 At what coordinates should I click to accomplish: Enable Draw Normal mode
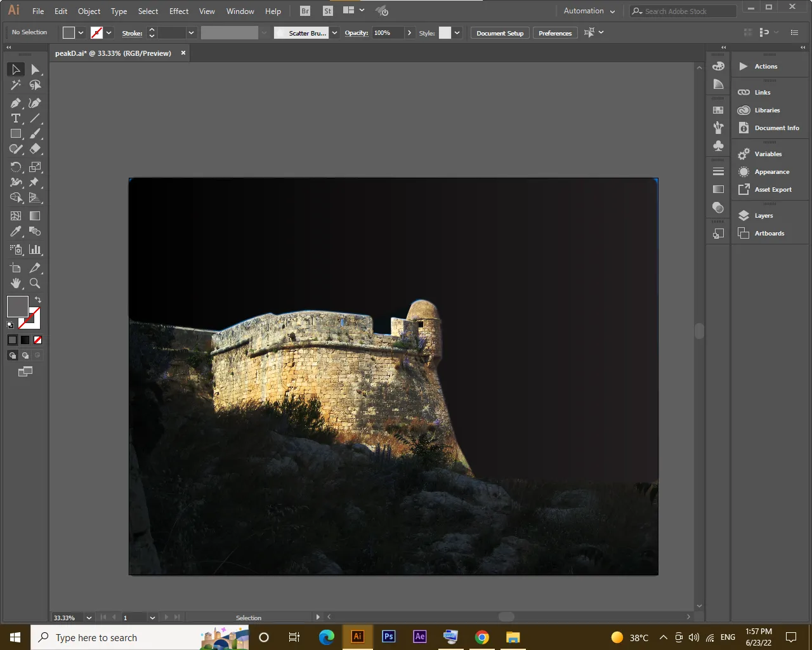tap(12, 355)
